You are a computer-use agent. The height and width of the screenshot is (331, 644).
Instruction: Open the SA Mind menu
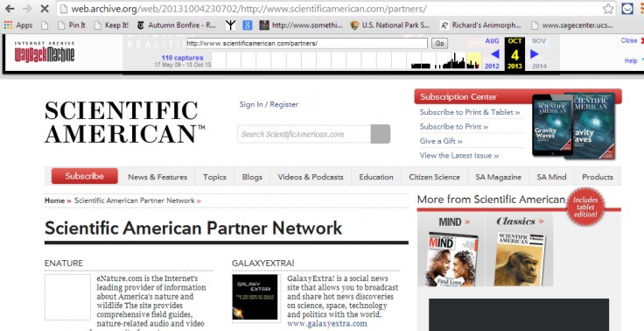pos(551,177)
